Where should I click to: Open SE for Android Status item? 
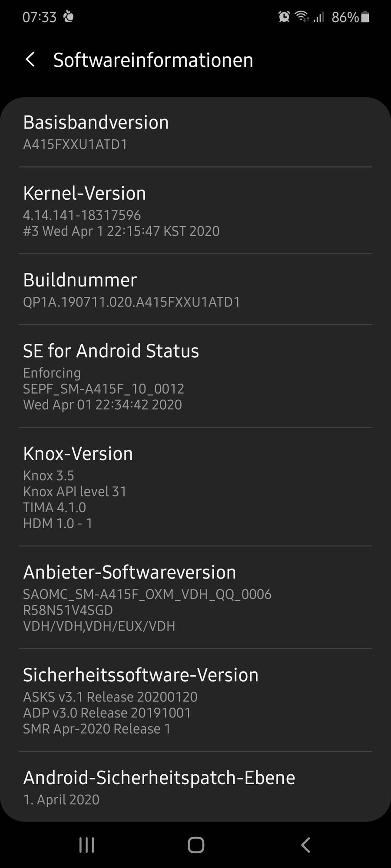point(195,376)
